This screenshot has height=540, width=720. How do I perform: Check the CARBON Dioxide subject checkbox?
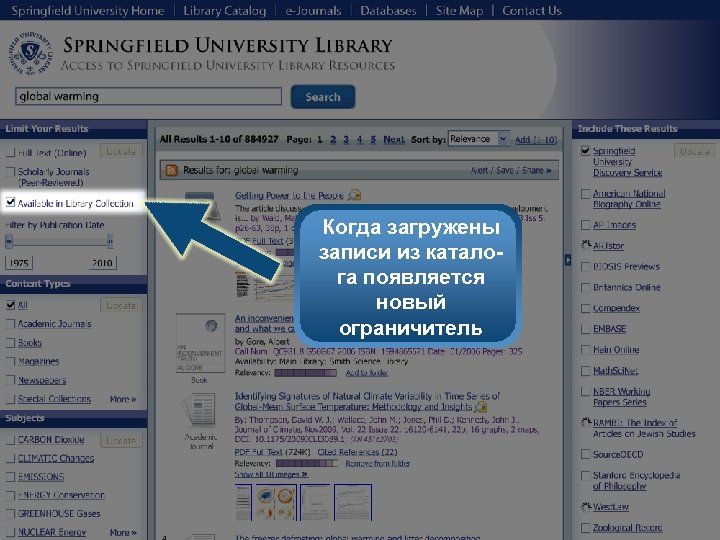[x=11, y=440]
